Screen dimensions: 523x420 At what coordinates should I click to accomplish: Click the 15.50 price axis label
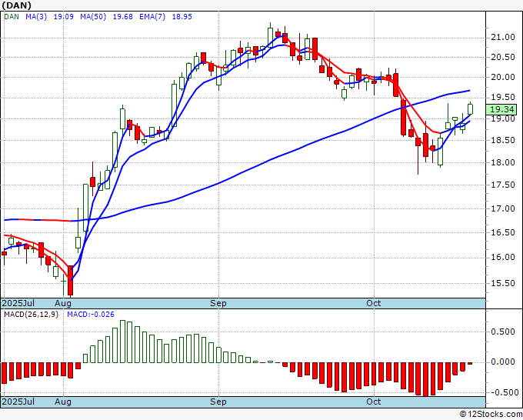[503, 283]
